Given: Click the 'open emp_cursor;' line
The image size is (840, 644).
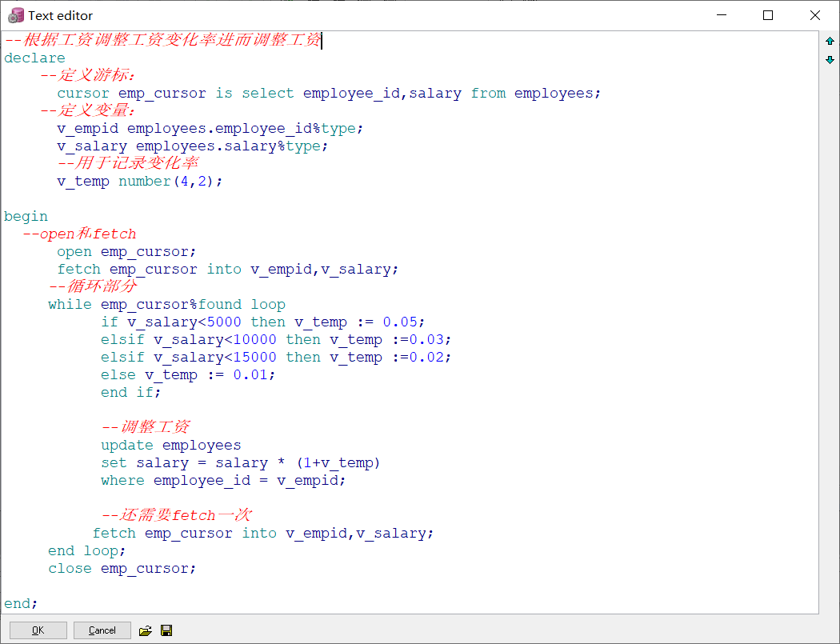Looking at the screenshot, I should point(126,252).
